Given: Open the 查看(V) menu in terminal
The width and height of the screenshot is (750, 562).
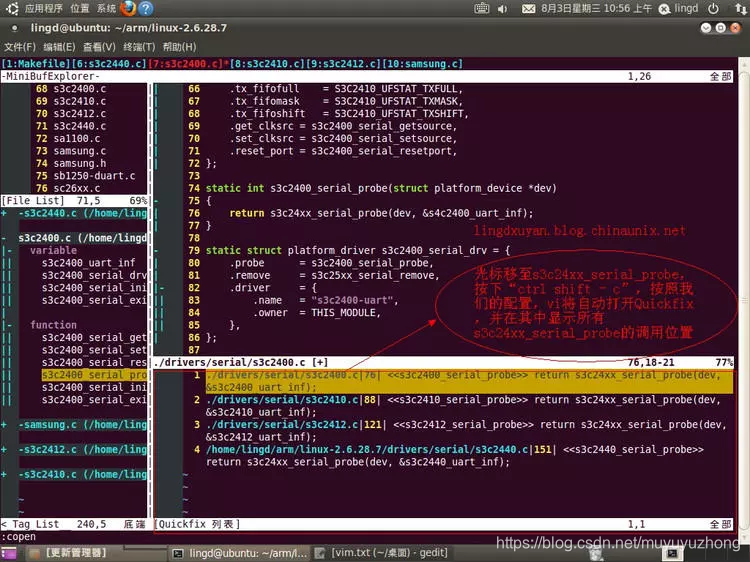Looking at the screenshot, I should (99, 47).
